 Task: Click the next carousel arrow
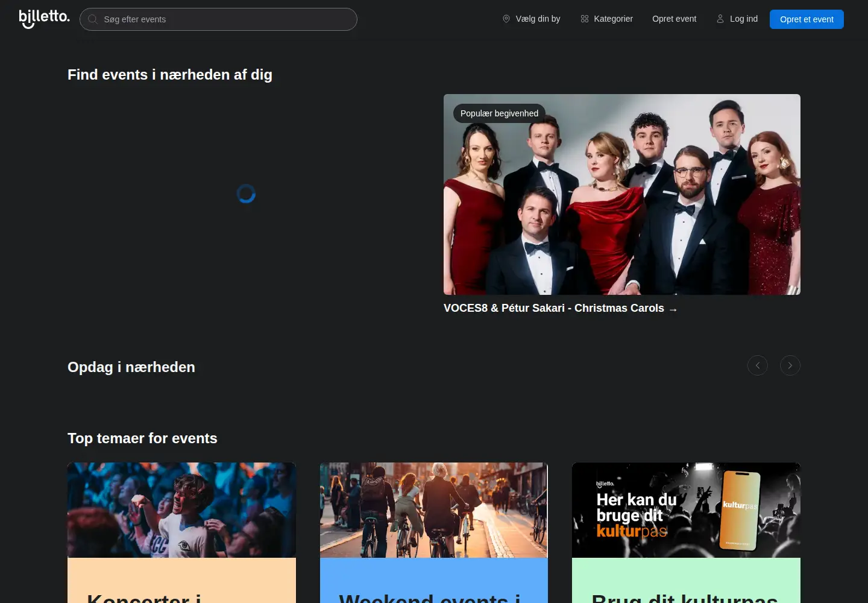[790, 365]
